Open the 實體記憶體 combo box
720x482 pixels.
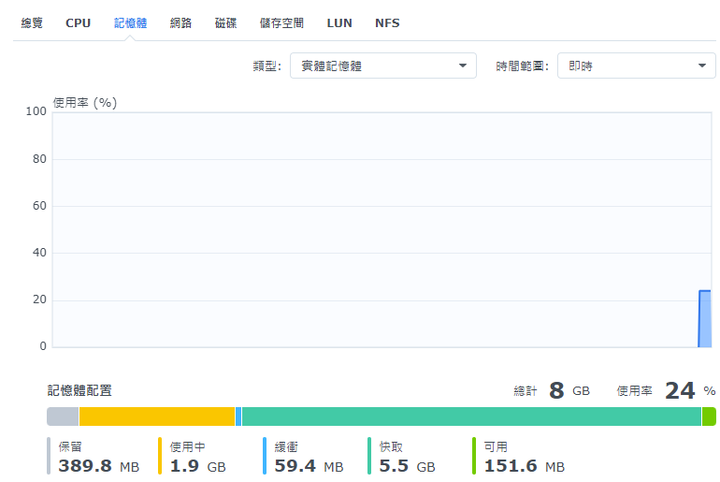click(383, 66)
